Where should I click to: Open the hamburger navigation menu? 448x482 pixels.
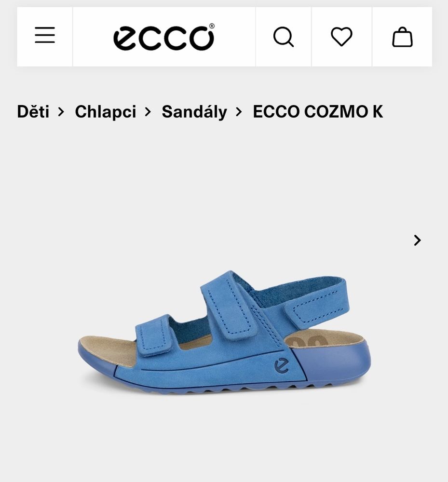(45, 35)
